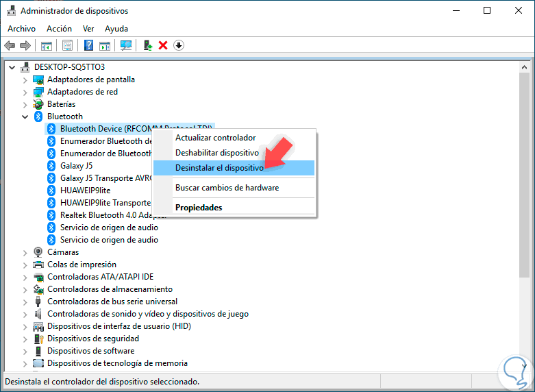This screenshot has height=392, width=535.
Task: Click the Dispositivos de seguridad icon
Action: click(x=38, y=339)
